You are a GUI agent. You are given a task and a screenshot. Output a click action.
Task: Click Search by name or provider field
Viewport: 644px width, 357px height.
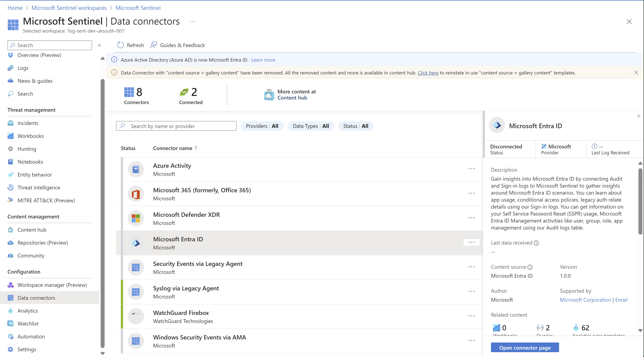176,126
